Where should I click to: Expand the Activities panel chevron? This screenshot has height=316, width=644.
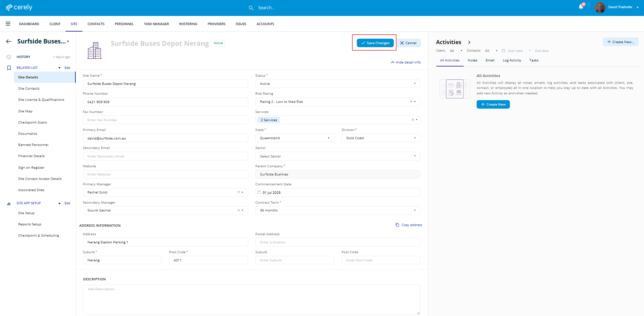469,42
